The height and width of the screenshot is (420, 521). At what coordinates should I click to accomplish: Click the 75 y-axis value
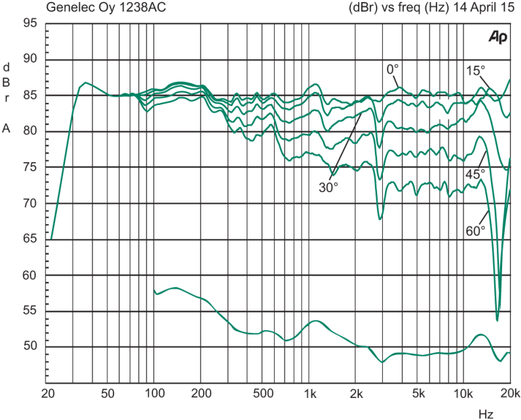(29, 167)
